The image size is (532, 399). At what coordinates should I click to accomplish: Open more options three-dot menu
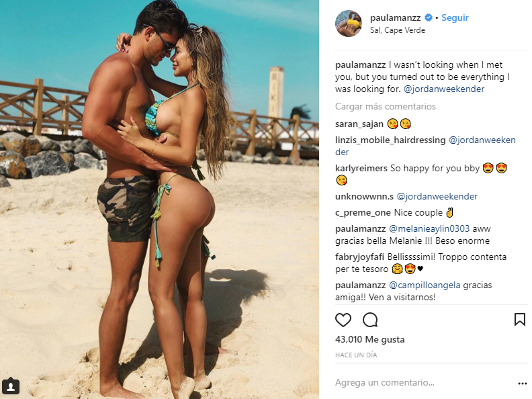(x=522, y=384)
